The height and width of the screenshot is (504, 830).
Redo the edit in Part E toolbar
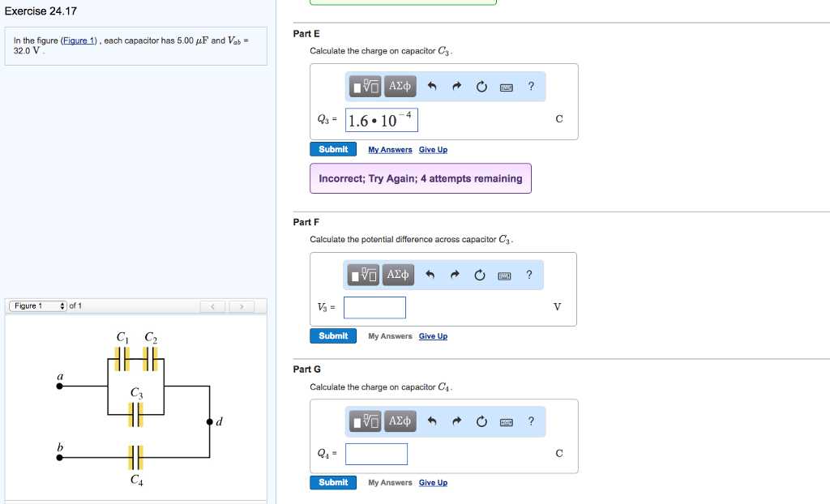pos(456,86)
